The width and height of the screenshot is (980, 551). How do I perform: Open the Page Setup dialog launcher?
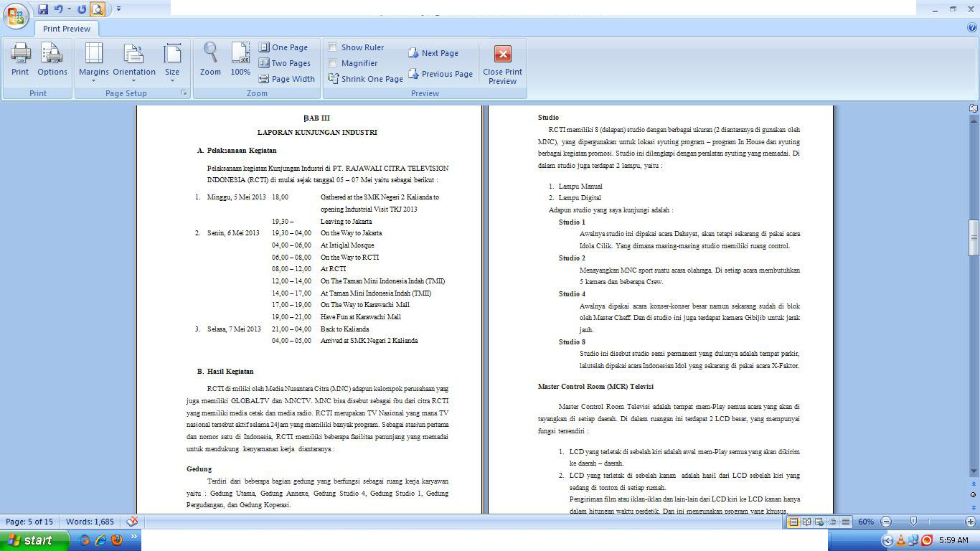pyautogui.click(x=184, y=93)
